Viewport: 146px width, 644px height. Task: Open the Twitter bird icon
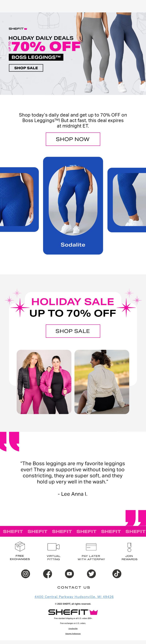pos(91,573)
